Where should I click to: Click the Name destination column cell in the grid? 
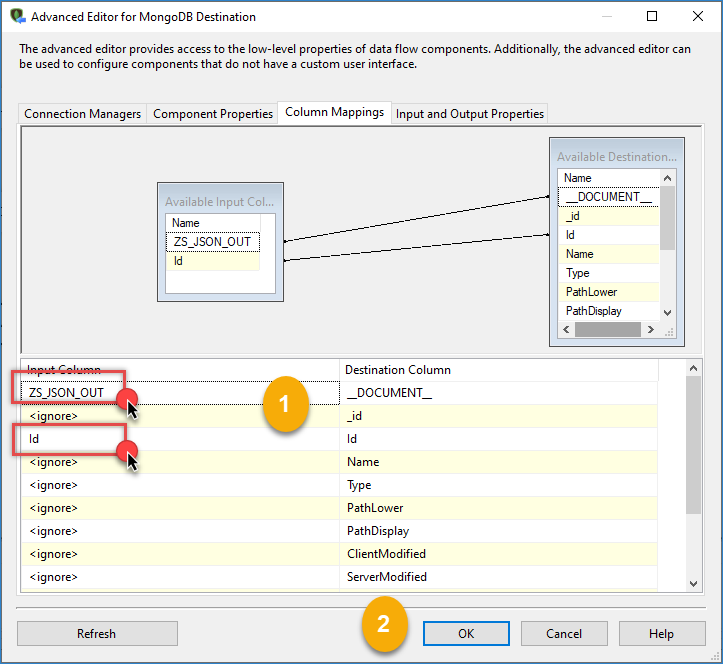click(x=498, y=462)
